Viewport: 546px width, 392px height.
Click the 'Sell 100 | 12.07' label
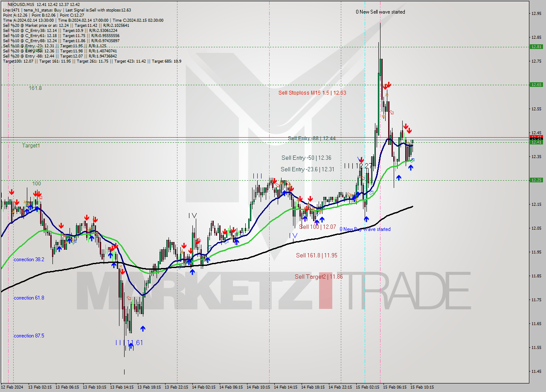pyautogui.click(x=317, y=227)
